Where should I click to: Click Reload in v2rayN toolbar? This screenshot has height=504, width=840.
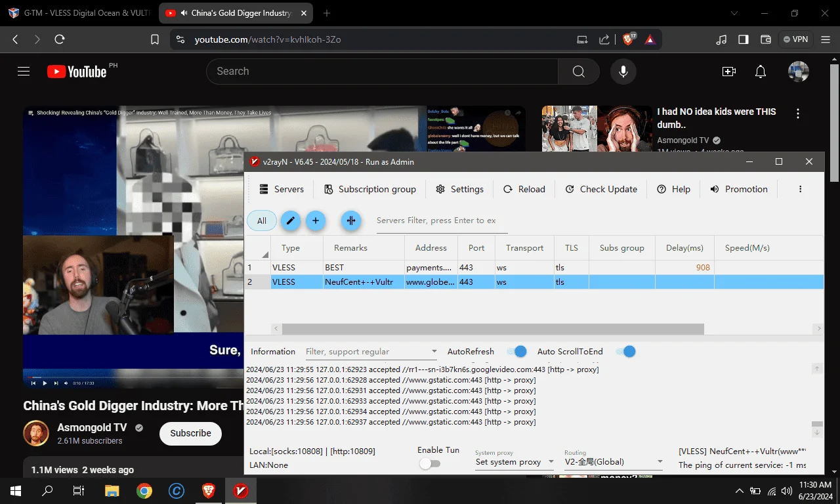pos(524,189)
